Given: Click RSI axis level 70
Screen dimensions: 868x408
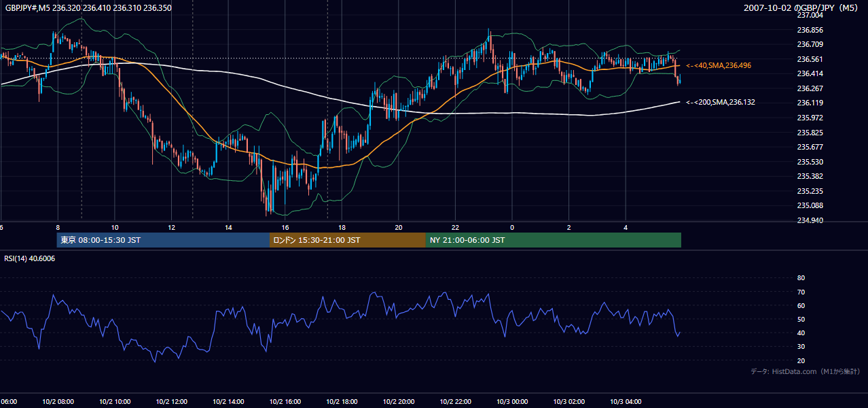Looking at the screenshot, I should pos(801,292).
